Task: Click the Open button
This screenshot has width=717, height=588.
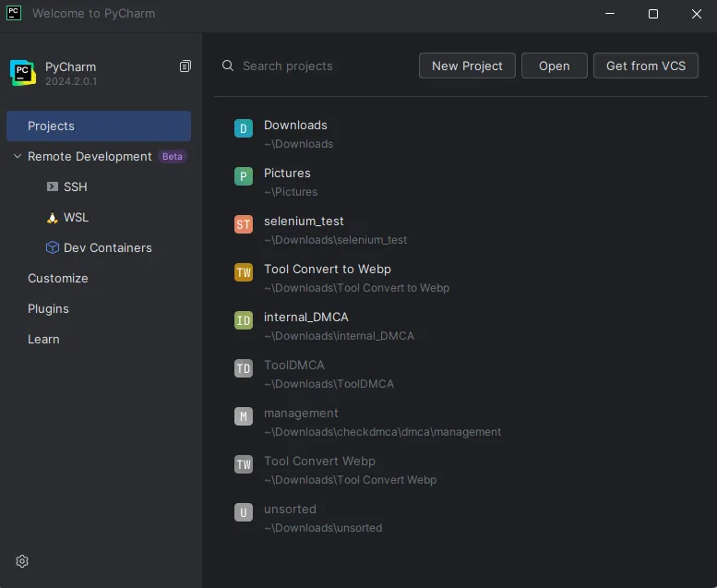Action: coord(555,66)
